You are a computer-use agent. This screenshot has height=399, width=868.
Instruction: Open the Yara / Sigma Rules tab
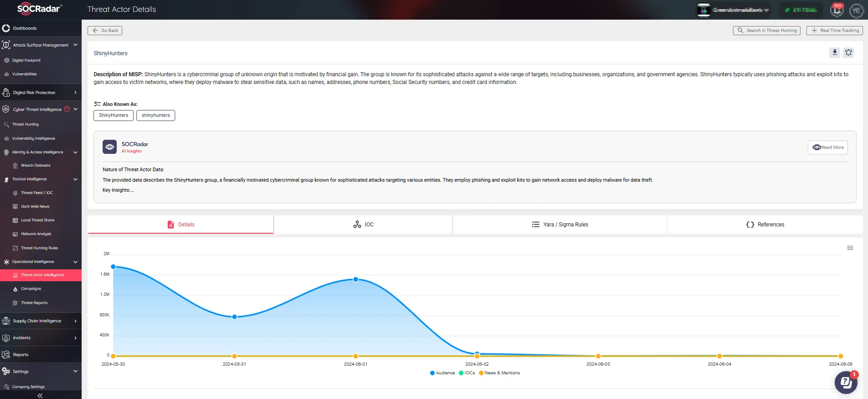pyautogui.click(x=560, y=225)
